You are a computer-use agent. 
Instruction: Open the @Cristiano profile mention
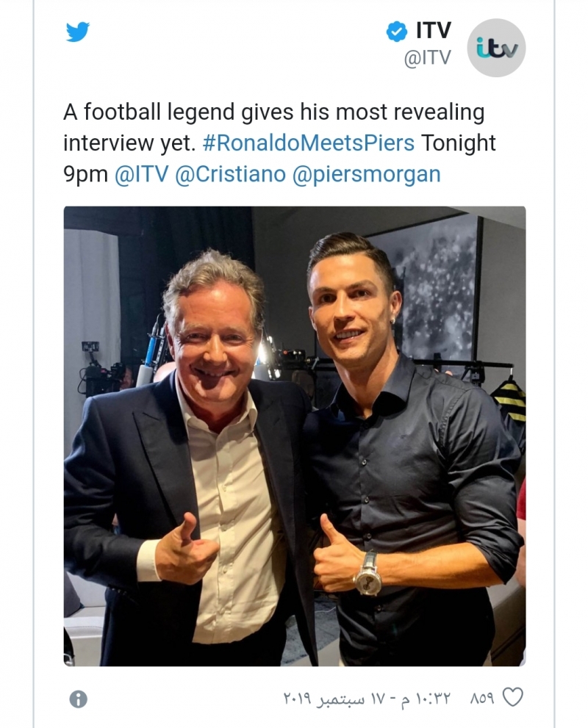pyautogui.click(x=230, y=174)
